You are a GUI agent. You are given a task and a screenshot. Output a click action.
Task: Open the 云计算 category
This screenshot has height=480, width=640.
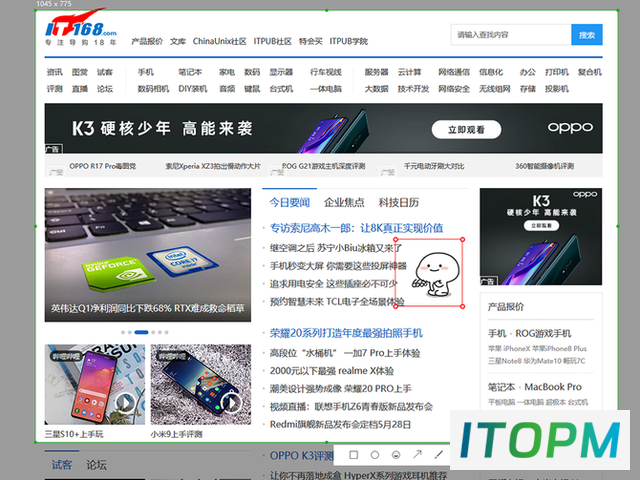click(409, 72)
